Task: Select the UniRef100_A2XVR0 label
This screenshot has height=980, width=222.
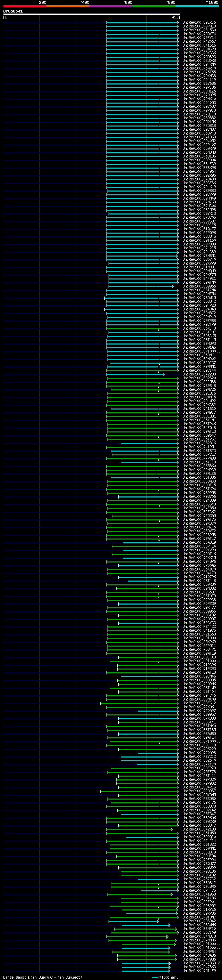Action: click(x=199, y=550)
